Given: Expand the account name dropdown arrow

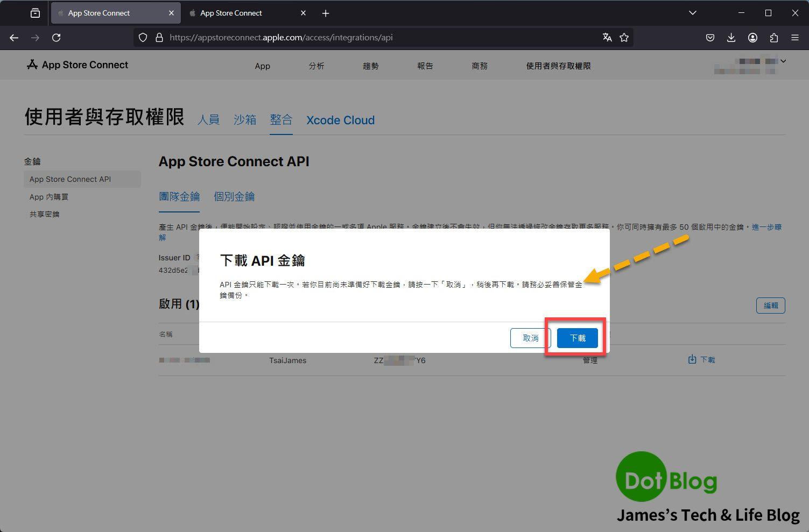Looking at the screenshot, I should pos(783,61).
